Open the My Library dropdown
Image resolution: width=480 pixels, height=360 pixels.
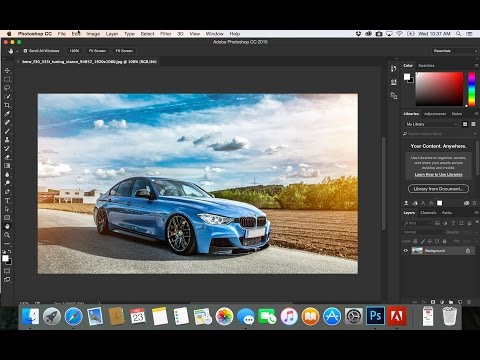431,124
